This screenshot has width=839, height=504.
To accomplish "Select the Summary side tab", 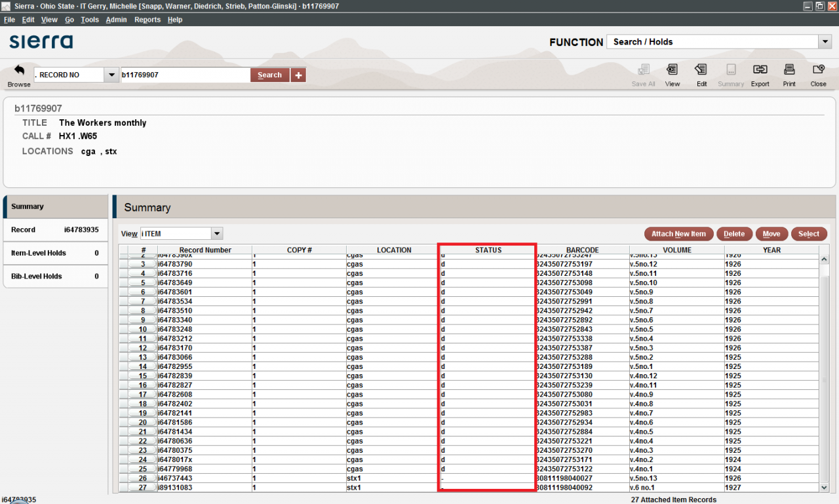I will 55,206.
